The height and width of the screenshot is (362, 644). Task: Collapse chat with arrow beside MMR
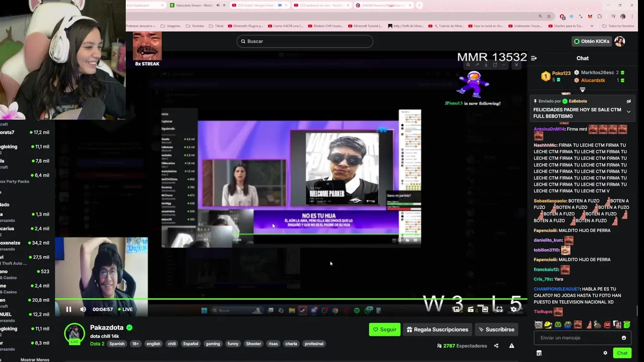tap(534, 58)
